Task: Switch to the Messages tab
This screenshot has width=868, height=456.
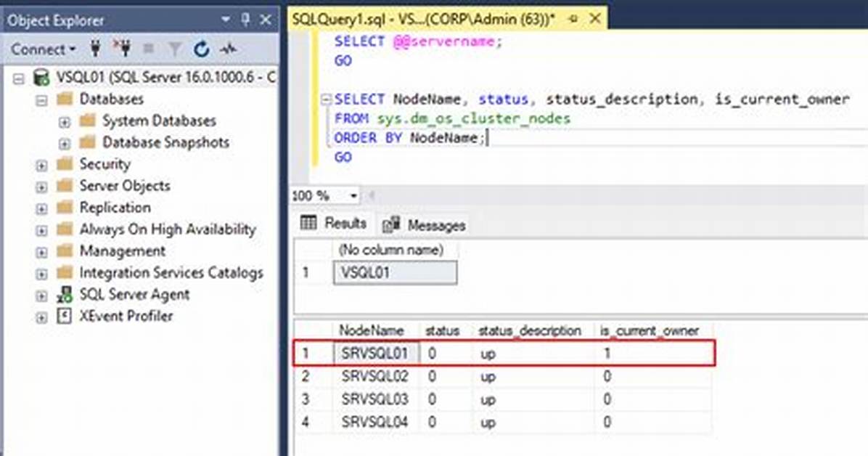Action: (x=425, y=225)
